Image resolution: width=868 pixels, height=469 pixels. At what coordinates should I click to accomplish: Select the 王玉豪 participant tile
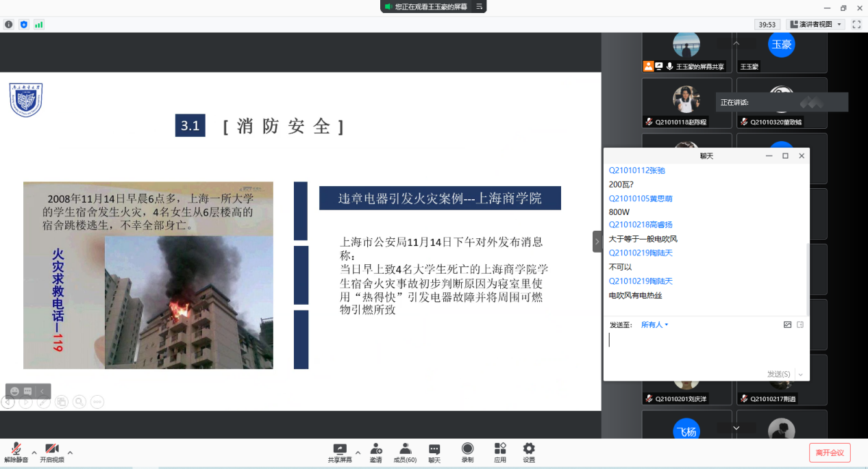782,51
